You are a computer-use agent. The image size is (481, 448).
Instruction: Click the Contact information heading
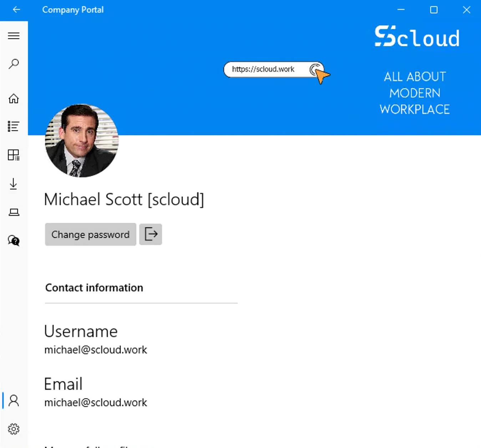pos(94,287)
